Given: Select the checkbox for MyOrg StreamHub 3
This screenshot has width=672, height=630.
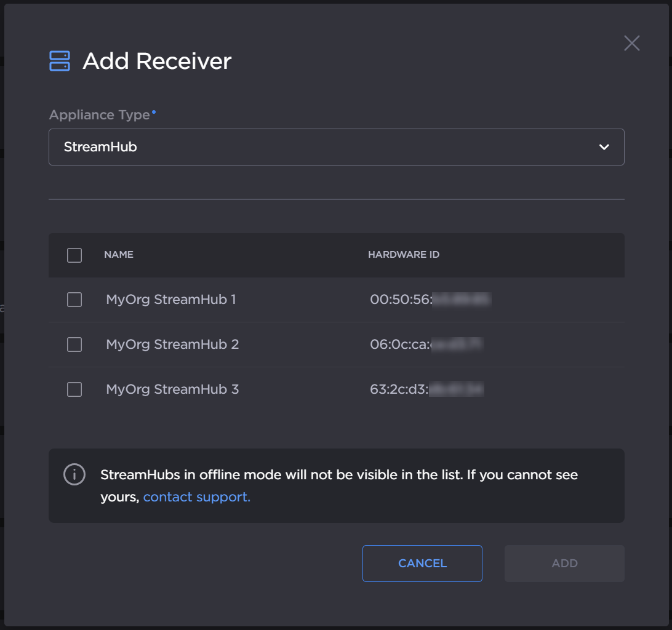Looking at the screenshot, I should click(74, 389).
